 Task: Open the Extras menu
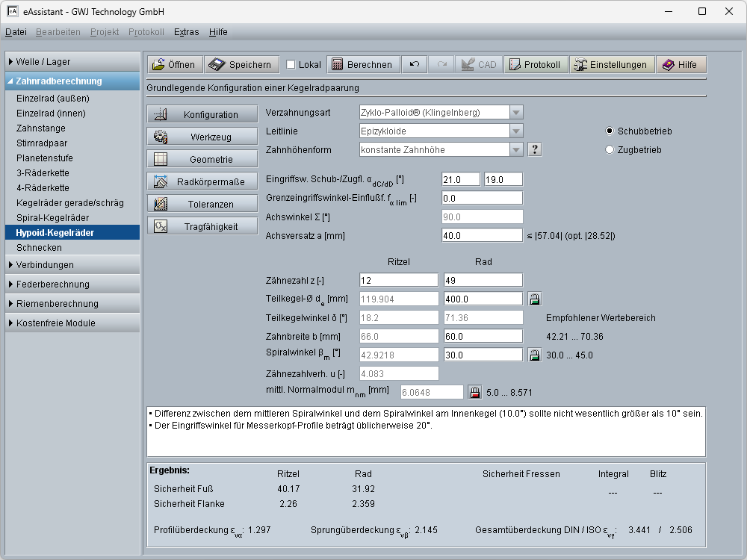186,32
